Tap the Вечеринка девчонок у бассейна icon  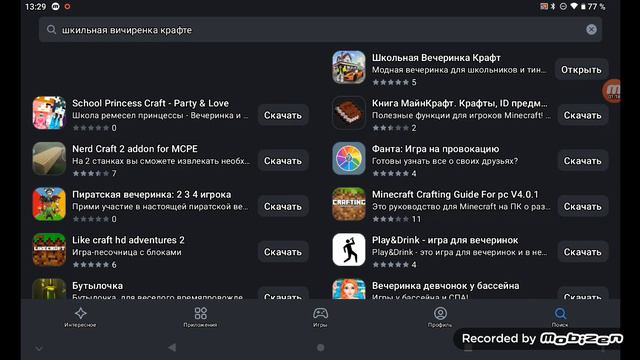point(349,289)
